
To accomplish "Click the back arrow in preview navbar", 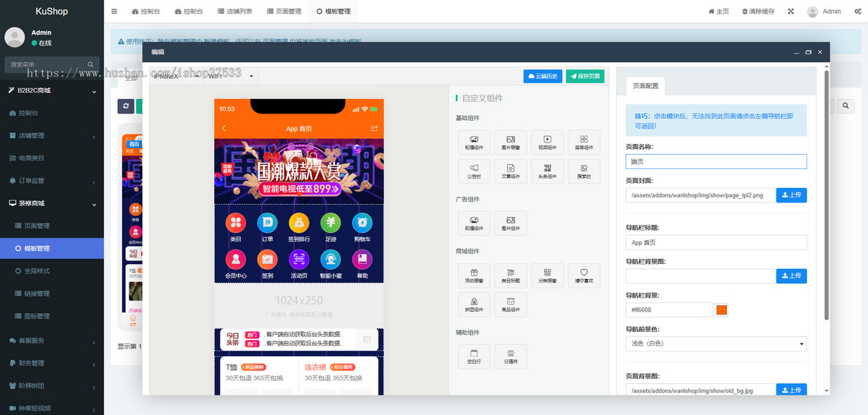I will (x=224, y=128).
